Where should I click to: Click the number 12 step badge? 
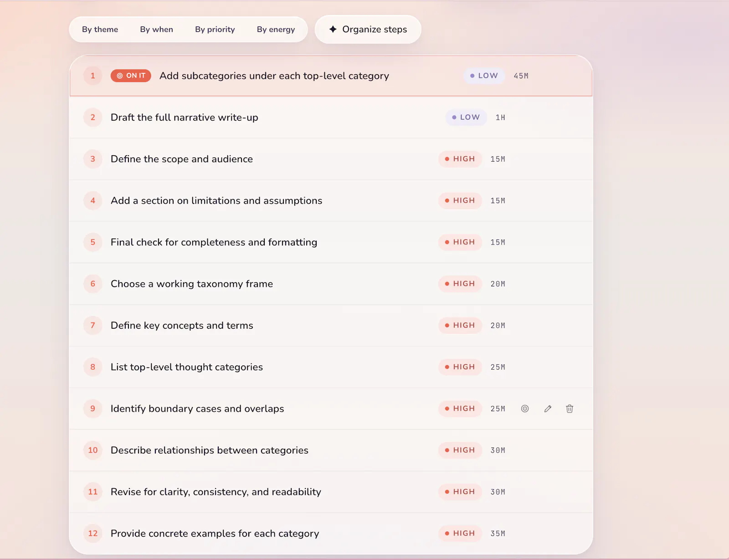point(93,534)
